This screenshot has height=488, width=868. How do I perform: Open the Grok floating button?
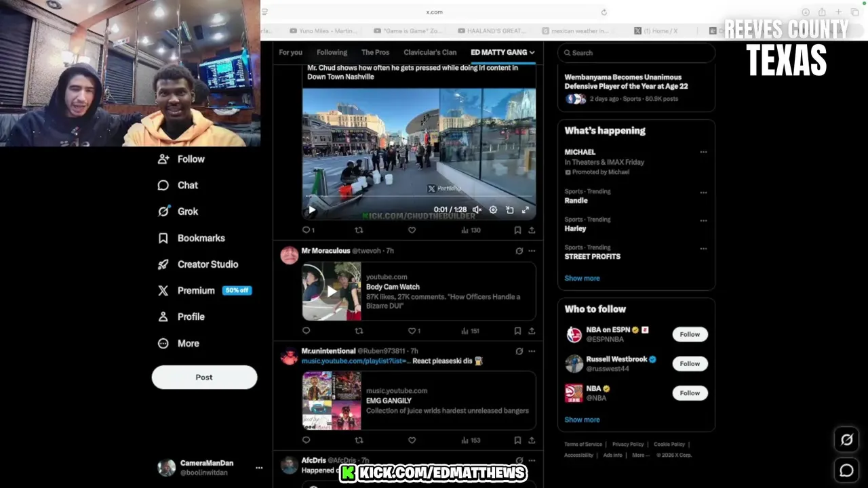click(x=846, y=441)
